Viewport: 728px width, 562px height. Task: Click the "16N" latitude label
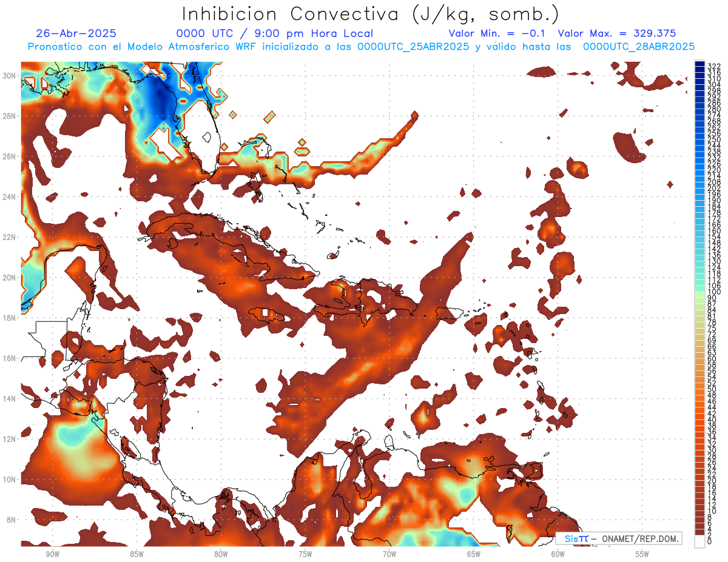(10, 358)
